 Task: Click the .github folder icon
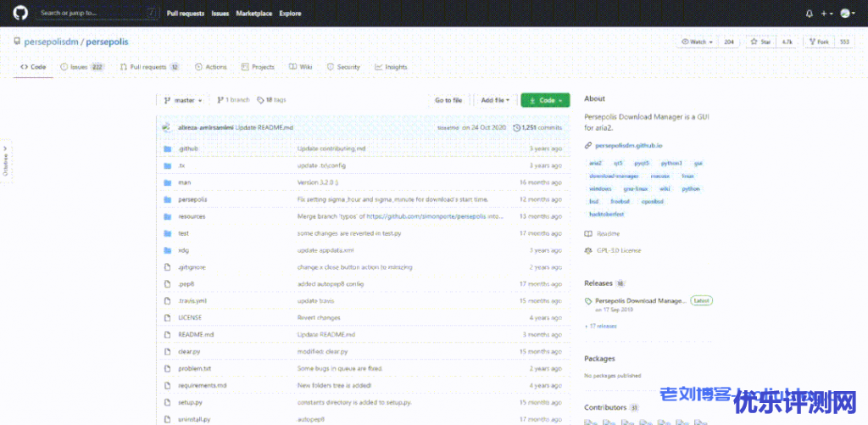pyautogui.click(x=167, y=148)
